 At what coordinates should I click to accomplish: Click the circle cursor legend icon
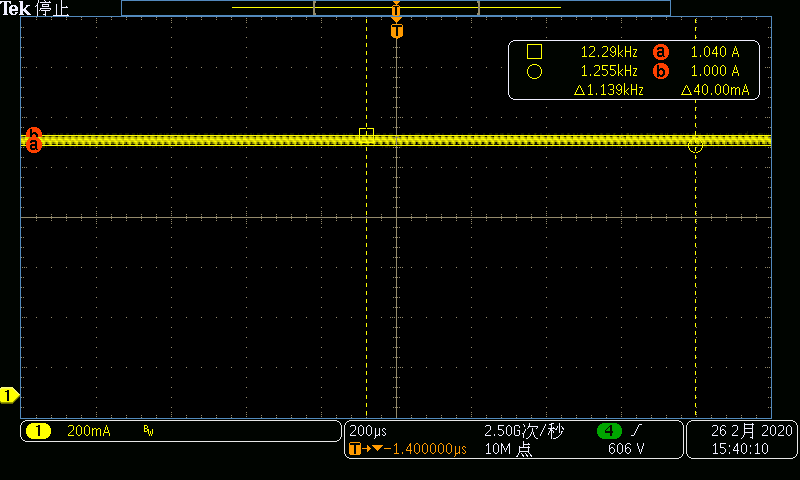click(x=534, y=71)
